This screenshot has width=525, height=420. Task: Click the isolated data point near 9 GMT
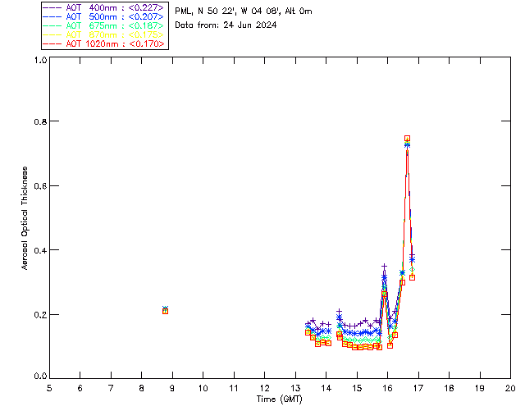point(165,310)
